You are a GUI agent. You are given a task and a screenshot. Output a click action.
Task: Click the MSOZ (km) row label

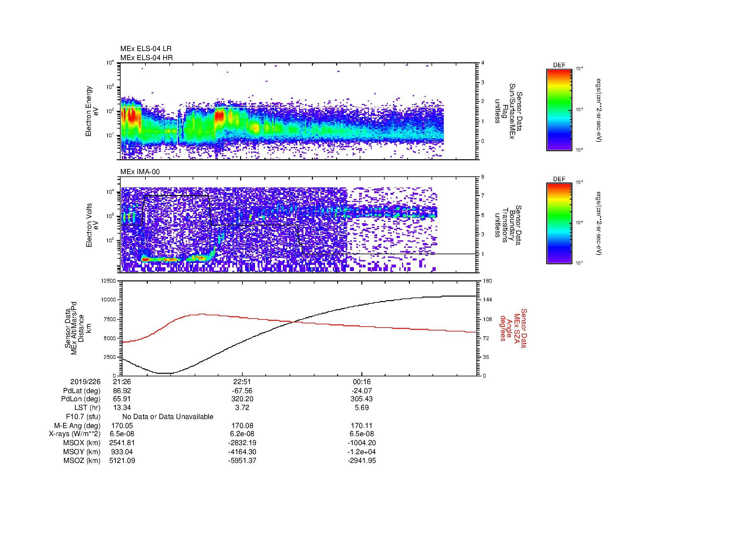(82, 461)
